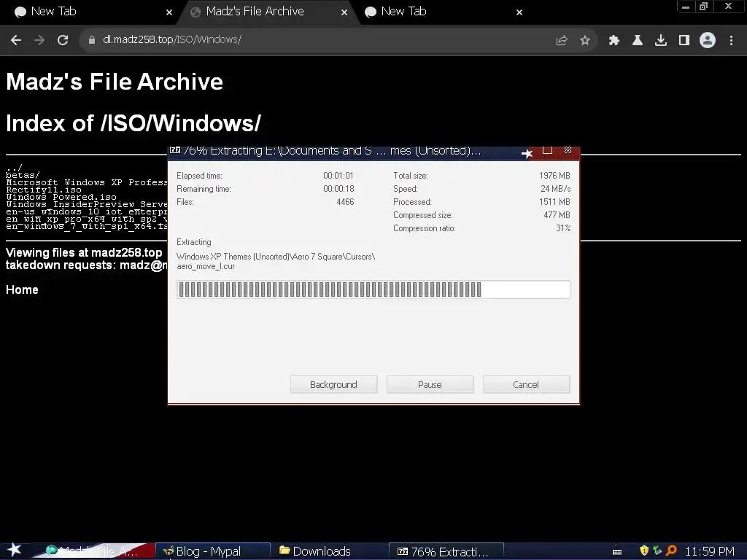Click the 76% Extracti... taskbar button
The image size is (747, 560).
coord(446,551)
